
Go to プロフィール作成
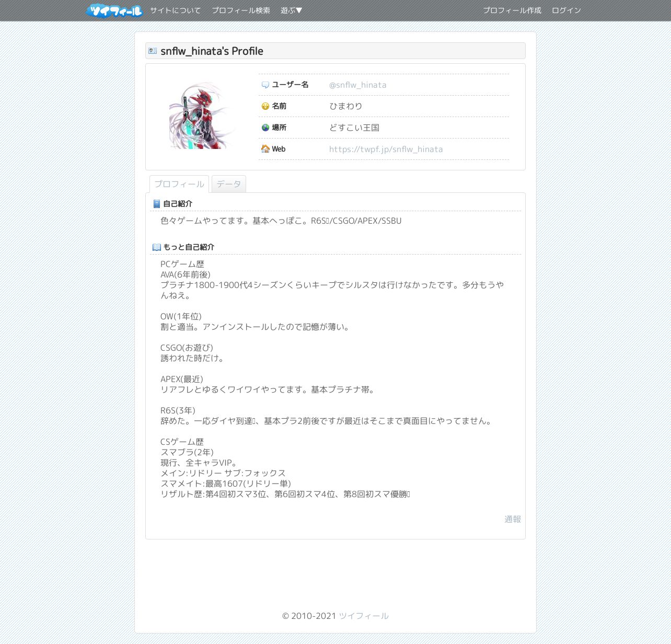(x=512, y=10)
